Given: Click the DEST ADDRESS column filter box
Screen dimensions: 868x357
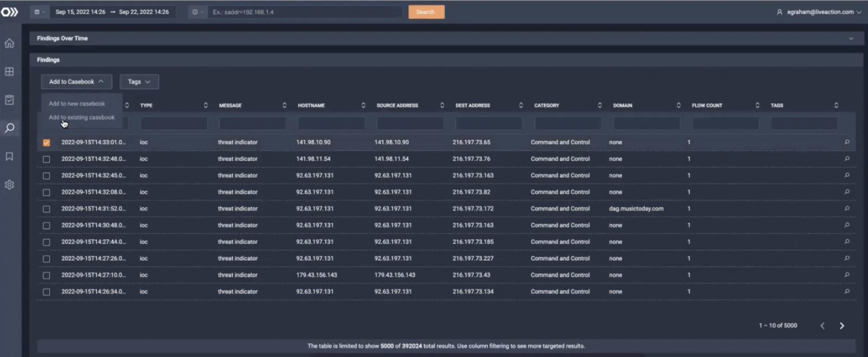Looking at the screenshot, I should (489, 124).
